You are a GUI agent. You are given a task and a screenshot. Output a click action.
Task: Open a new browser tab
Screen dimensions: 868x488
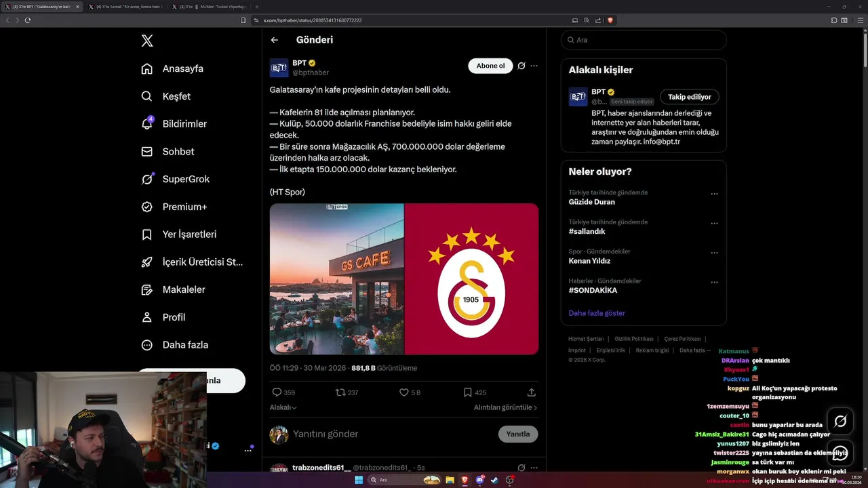pos(257,6)
